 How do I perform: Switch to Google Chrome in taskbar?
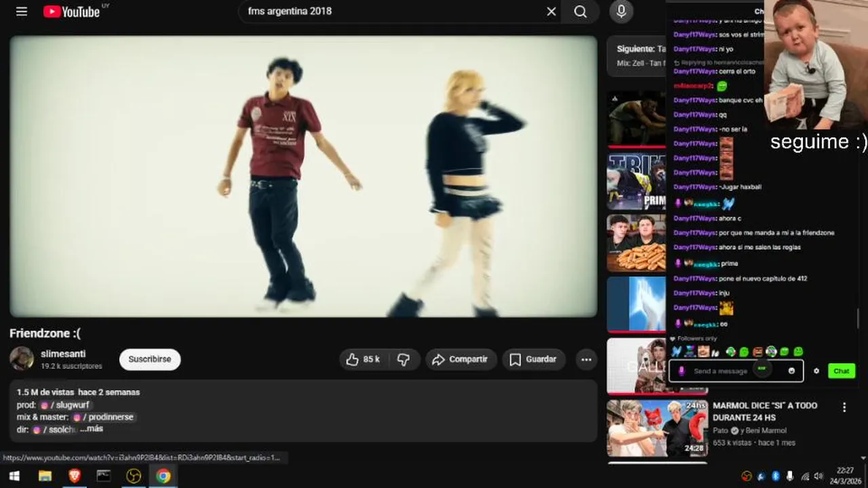point(163,476)
